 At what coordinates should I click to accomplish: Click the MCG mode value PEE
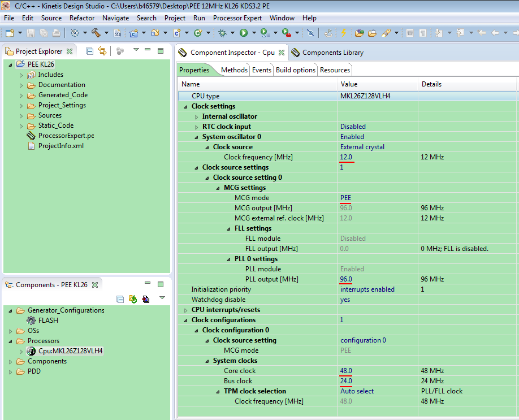pyautogui.click(x=345, y=198)
